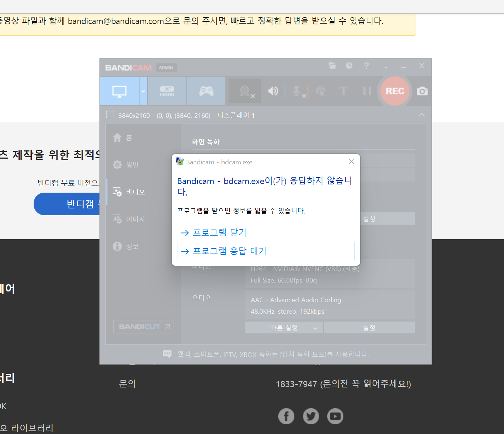The height and width of the screenshot is (434, 504).
Task: Click the pause recording icon
Action: coord(367,91)
